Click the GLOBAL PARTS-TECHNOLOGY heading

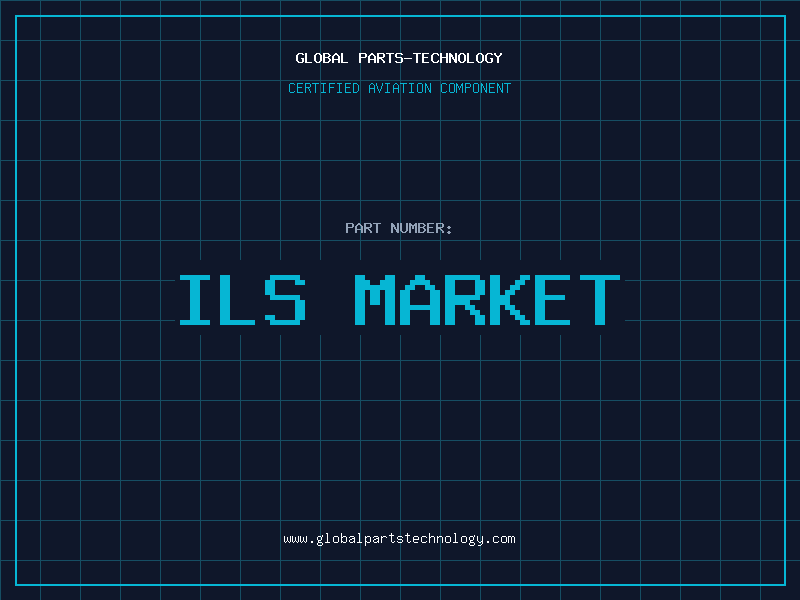point(399,58)
